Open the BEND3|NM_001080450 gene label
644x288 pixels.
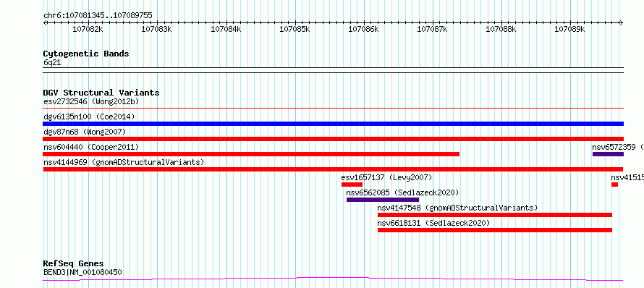click(x=82, y=272)
